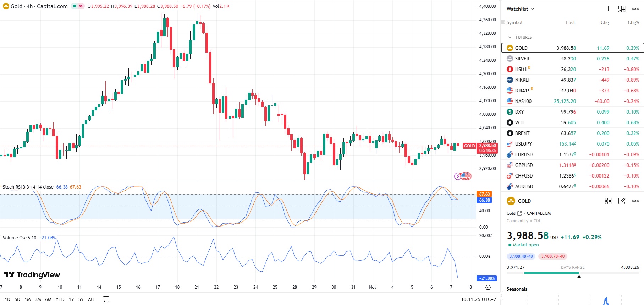Click the 3,988.78 ask price button
Image resolution: width=644 pixels, height=305 pixels.
click(552, 256)
